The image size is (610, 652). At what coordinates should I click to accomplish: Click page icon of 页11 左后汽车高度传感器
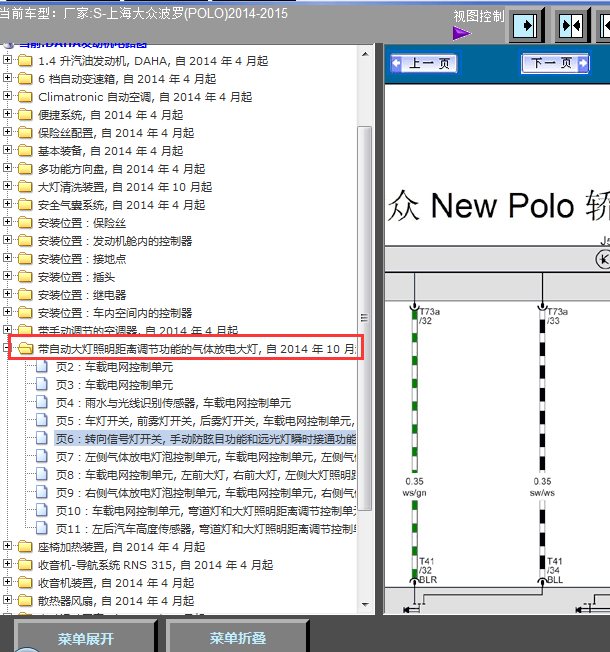42,528
